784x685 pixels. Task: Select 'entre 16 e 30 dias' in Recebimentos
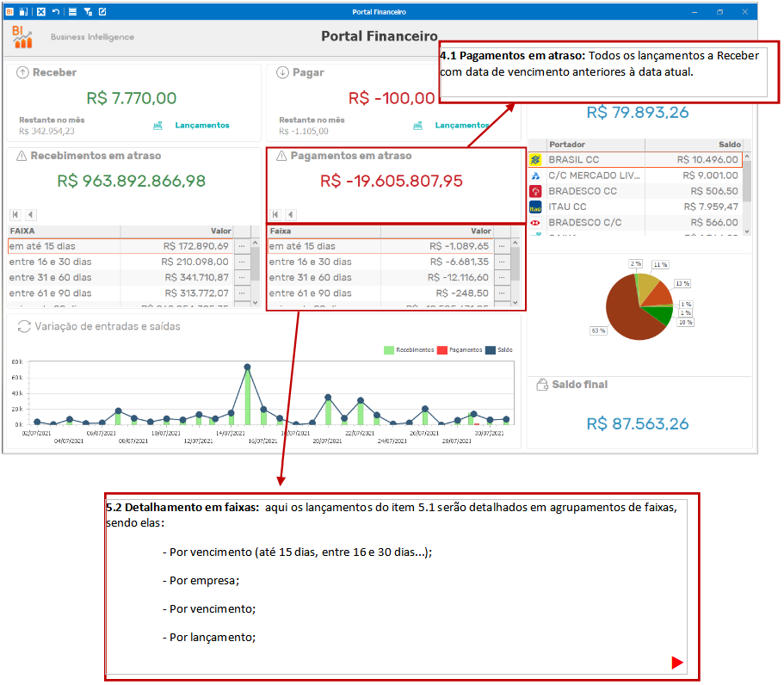pyautogui.click(x=121, y=262)
